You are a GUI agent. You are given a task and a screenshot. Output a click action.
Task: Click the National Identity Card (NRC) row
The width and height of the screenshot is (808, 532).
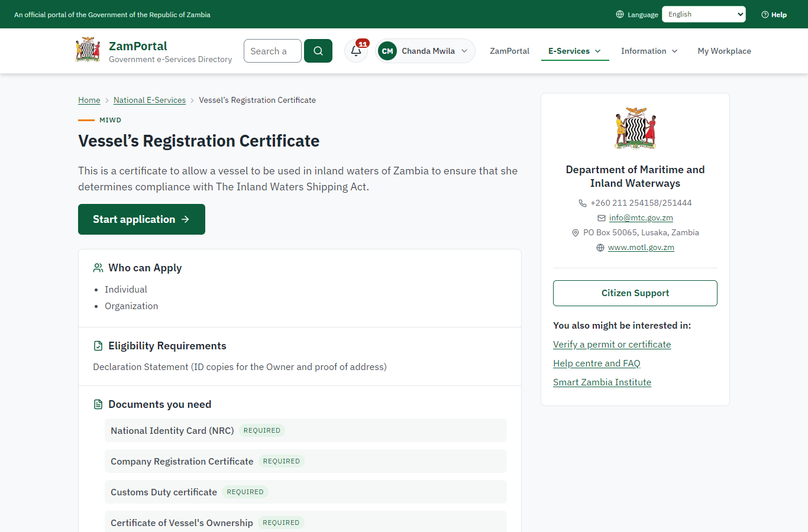[x=306, y=430]
